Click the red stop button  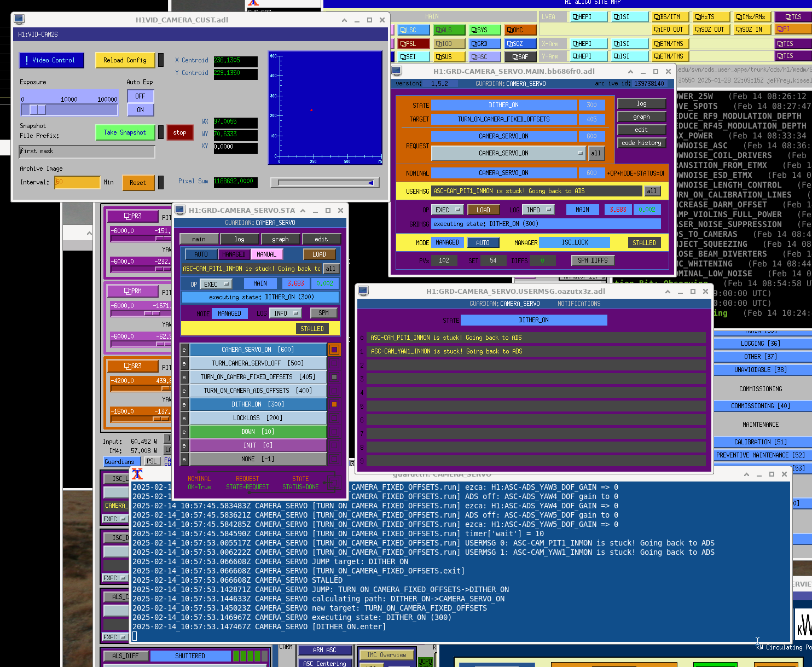click(x=180, y=132)
